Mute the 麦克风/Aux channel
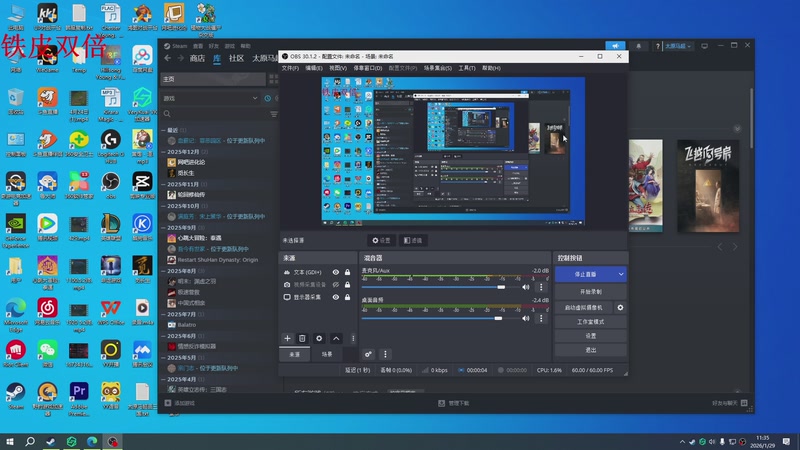Screen dimensions: 800x450 click(x=526, y=287)
